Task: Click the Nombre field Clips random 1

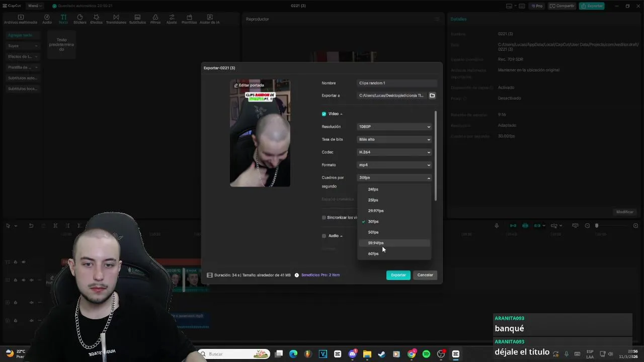Action: click(x=397, y=83)
